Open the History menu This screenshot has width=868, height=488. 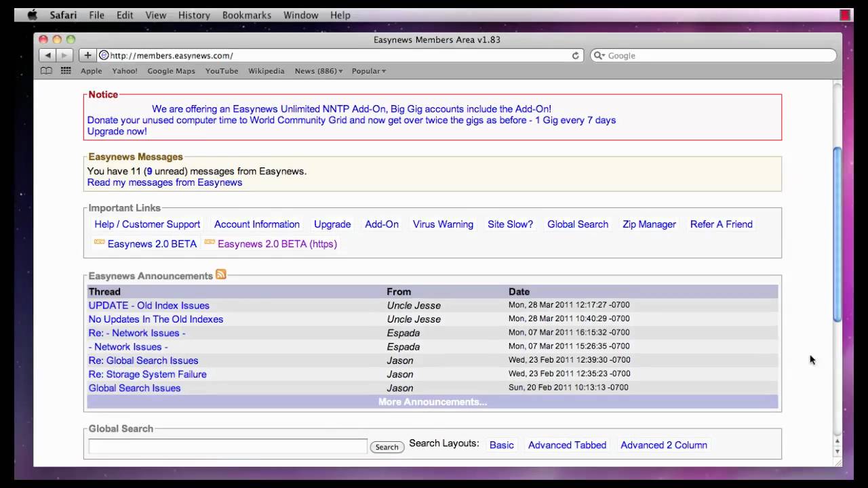[x=194, y=15]
